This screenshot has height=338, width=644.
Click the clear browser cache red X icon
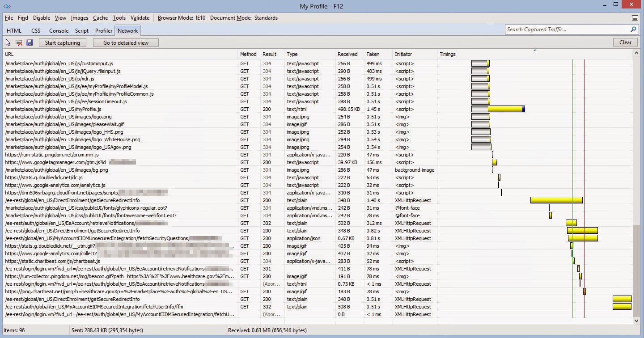19,43
